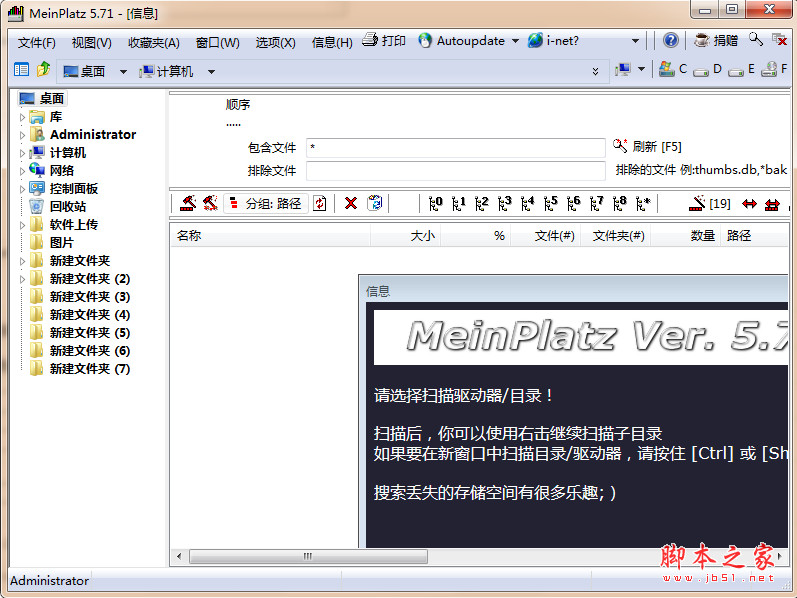Click tree level 2 icon
Image resolution: width=797 pixels, height=598 pixels.
click(481, 203)
